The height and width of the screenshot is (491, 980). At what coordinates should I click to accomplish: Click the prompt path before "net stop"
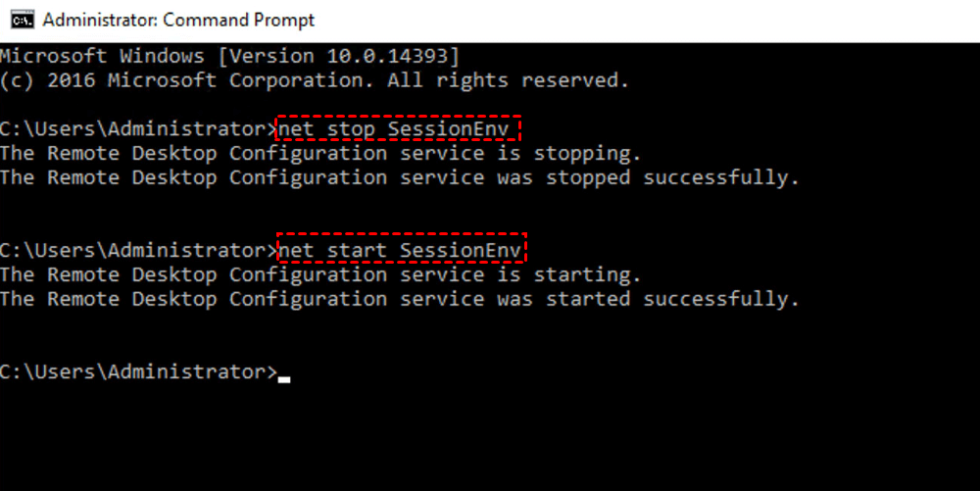(138, 129)
